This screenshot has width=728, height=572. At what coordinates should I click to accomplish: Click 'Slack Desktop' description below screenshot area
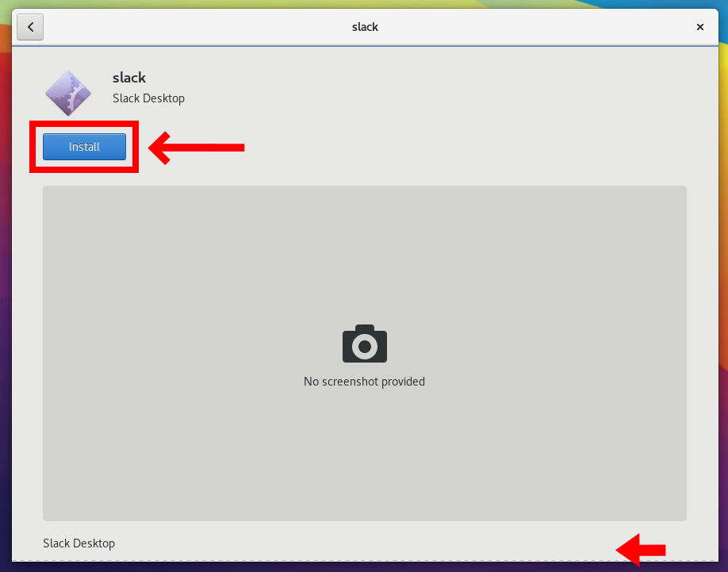[79, 543]
